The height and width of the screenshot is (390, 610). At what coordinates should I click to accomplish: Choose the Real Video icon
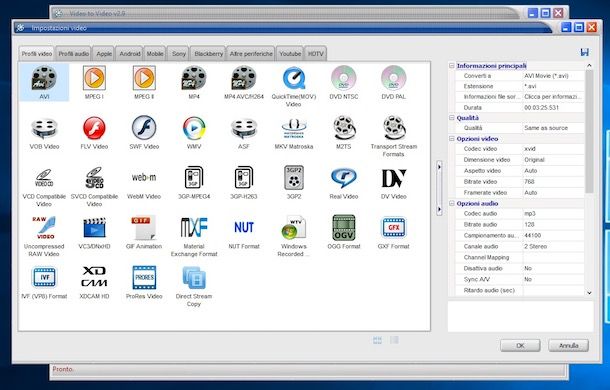(x=344, y=178)
